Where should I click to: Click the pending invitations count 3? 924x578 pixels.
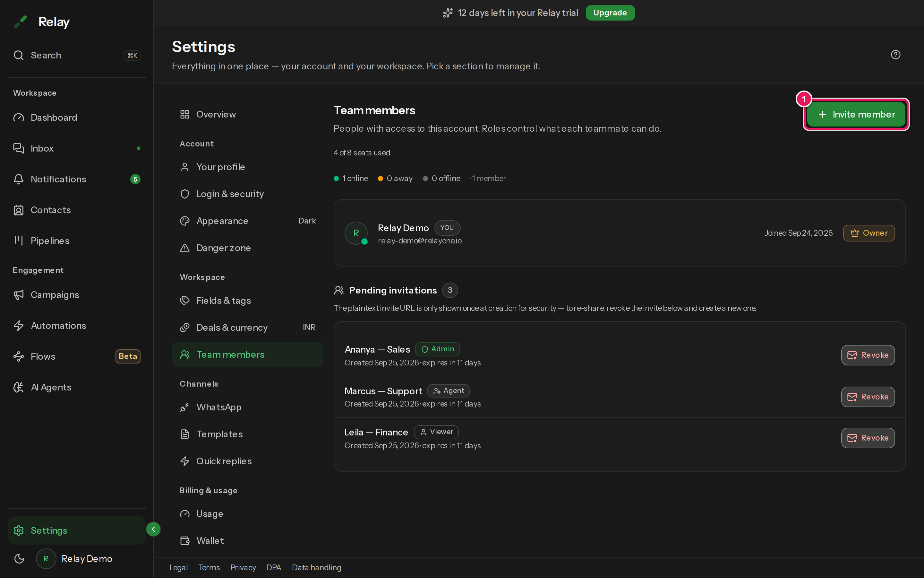coord(450,291)
